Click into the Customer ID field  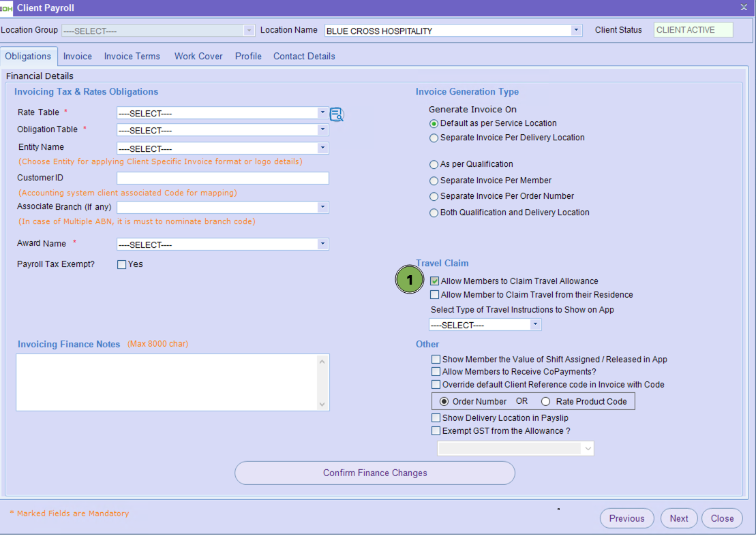pyautogui.click(x=223, y=178)
